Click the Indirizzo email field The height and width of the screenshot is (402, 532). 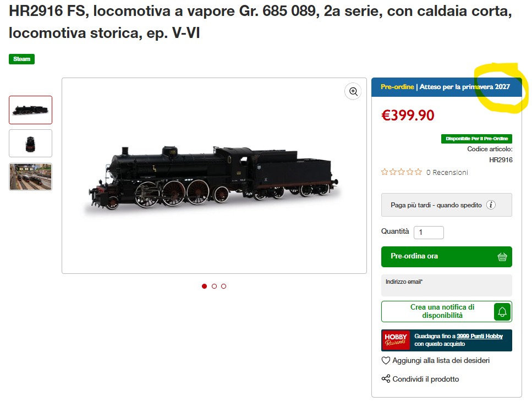tap(447, 285)
